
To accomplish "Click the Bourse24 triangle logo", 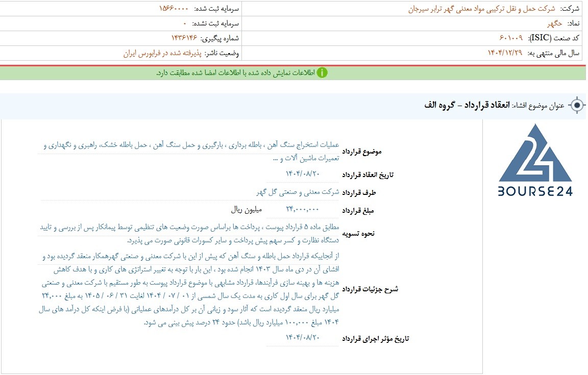I will [x=535, y=154].
